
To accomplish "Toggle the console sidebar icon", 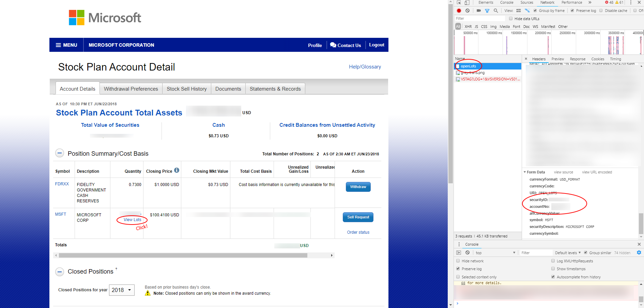I will (459, 253).
